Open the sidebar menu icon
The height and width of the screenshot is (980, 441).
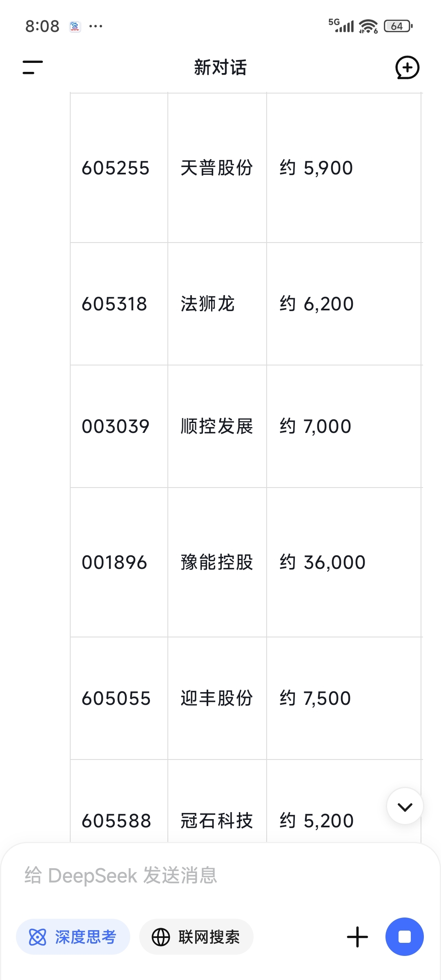pos(33,67)
